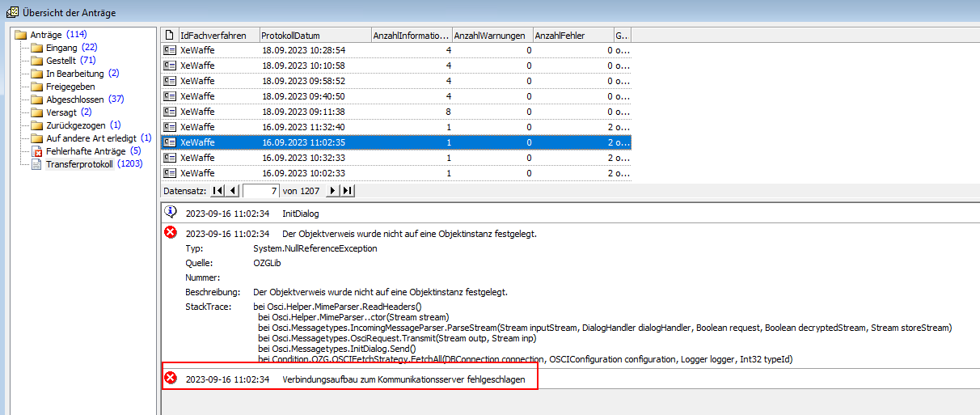Click the Eingang folder icon
The height and width of the screenshot is (415, 980).
[36, 48]
